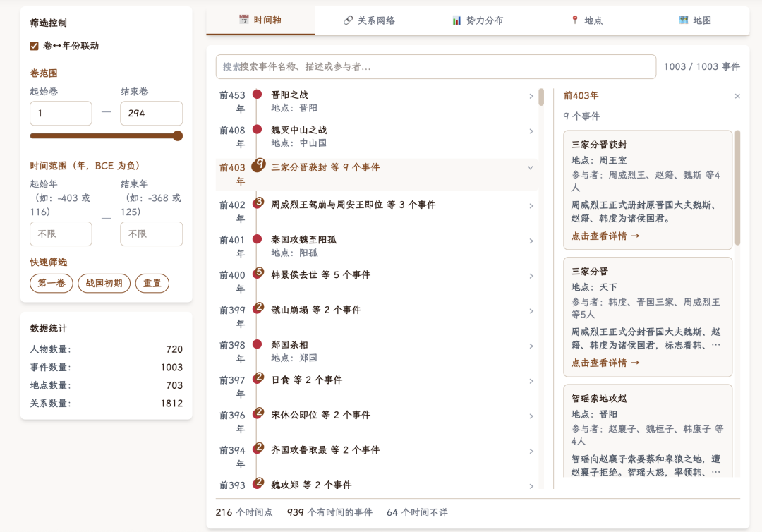Open the 关系网络 tab
Viewport: 762px width, 532px height.
point(369,20)
